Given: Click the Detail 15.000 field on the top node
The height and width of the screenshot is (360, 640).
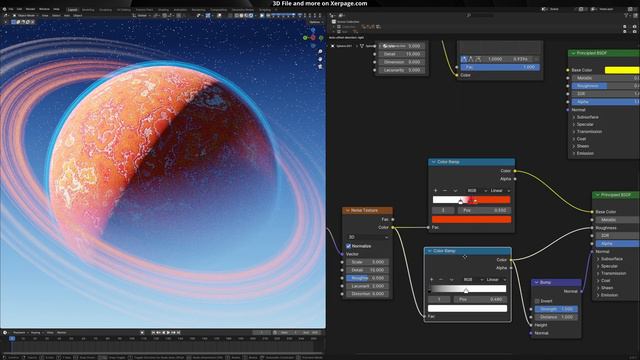Looking at the screenshot, I should tap(402, 54).
